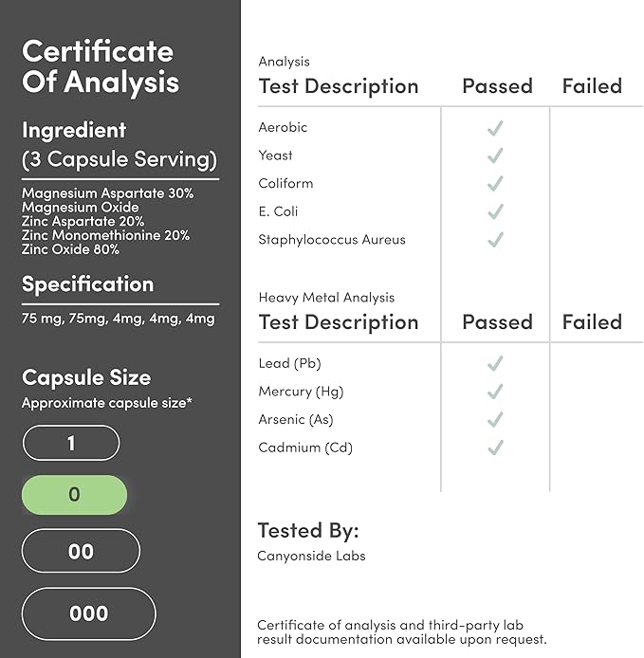
Task: Click the Certificate Of Analysis title
Action: point(101,66)
